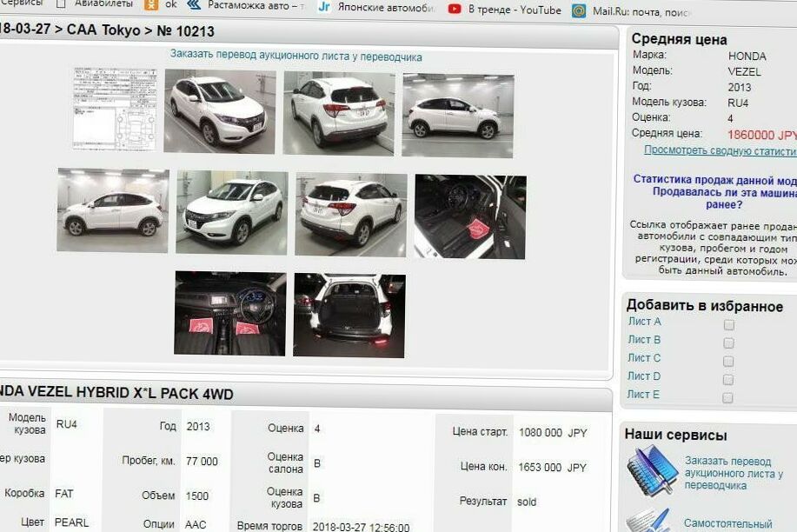Click lot number № 10213 in breadcrumb

pos(185,31)
